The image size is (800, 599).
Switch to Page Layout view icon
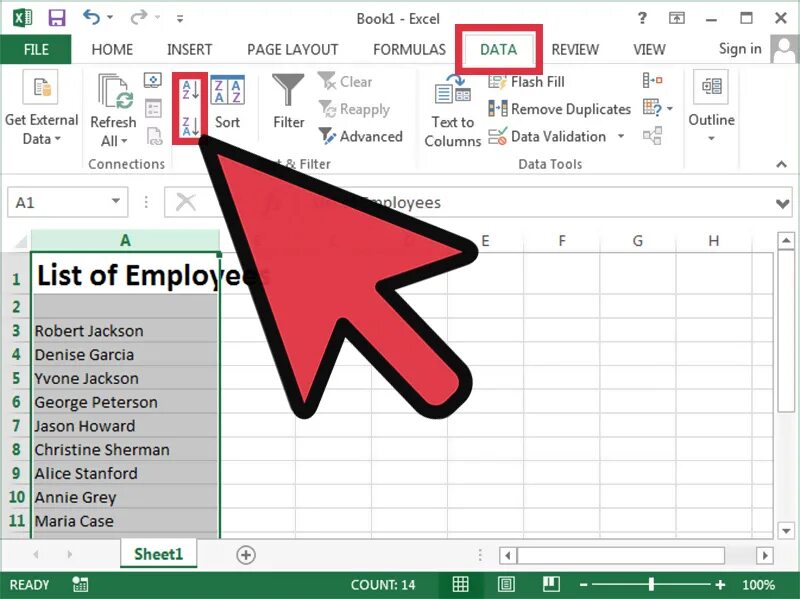[506, 584]
